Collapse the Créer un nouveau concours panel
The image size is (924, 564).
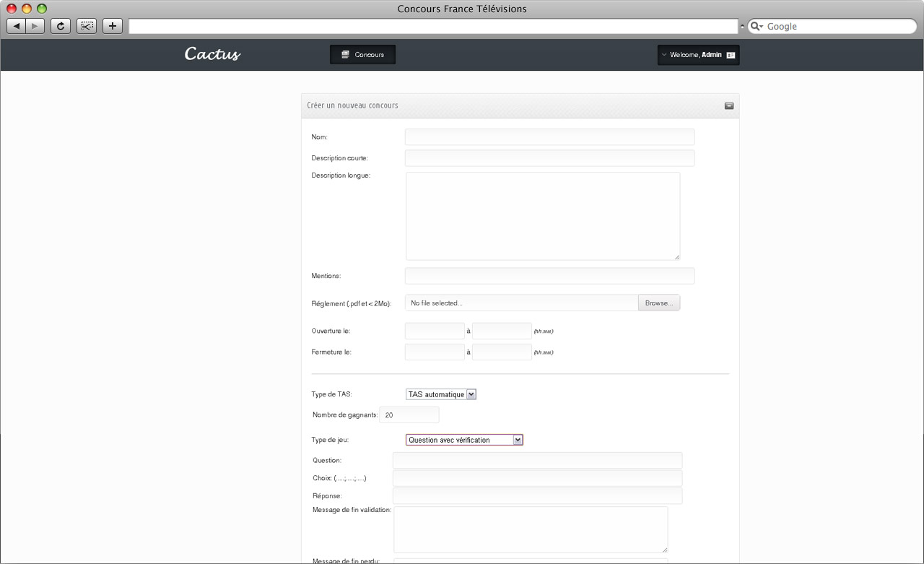(729, 105)
